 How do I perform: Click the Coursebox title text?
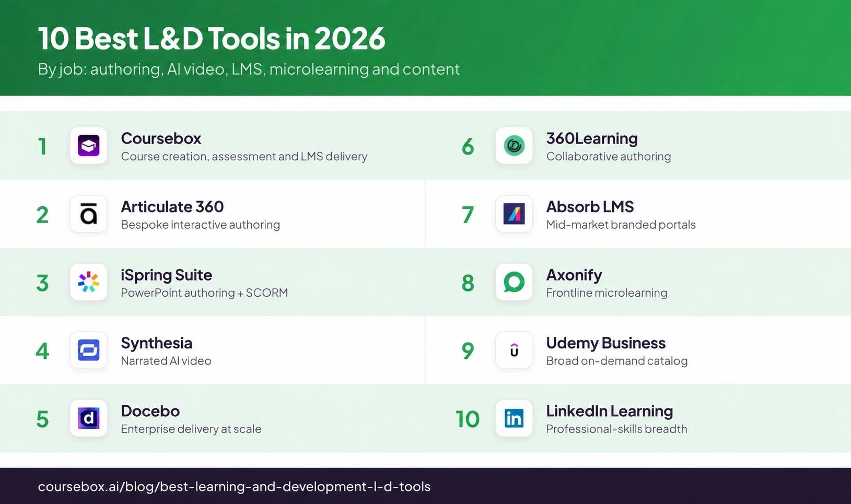(x=161, y=138)
